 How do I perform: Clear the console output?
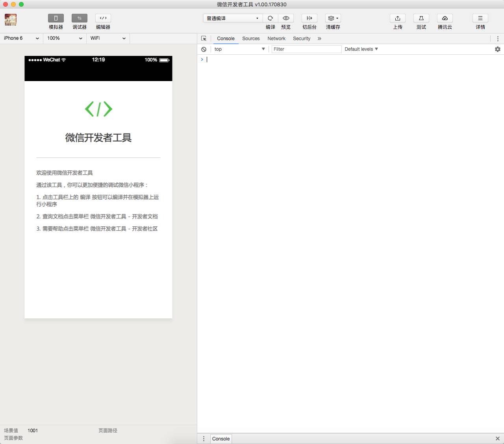[204, 49]
